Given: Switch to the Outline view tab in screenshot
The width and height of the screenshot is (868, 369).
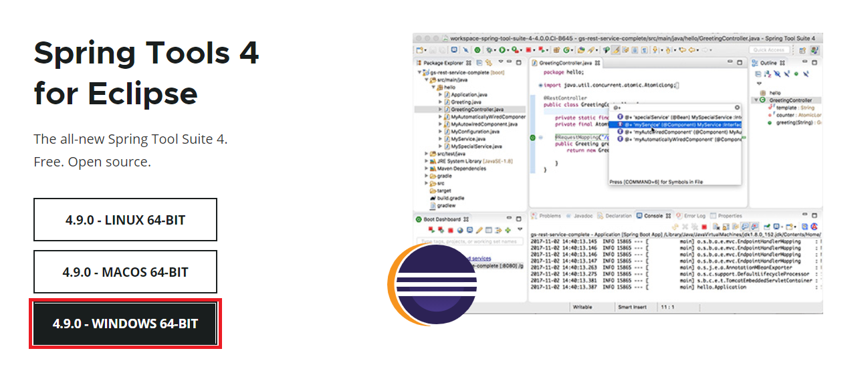Looking at the screenshot, I should tap(768, 63).
